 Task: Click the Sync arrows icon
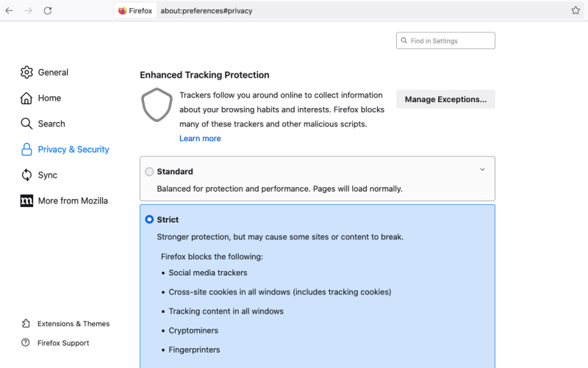pyautogui.click(x=26, y=175)
